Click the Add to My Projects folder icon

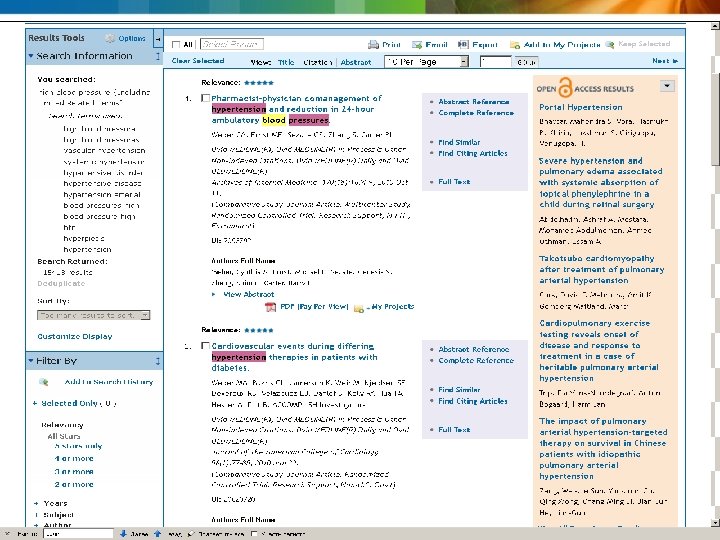pyautogui.click(x=515, y=45)
